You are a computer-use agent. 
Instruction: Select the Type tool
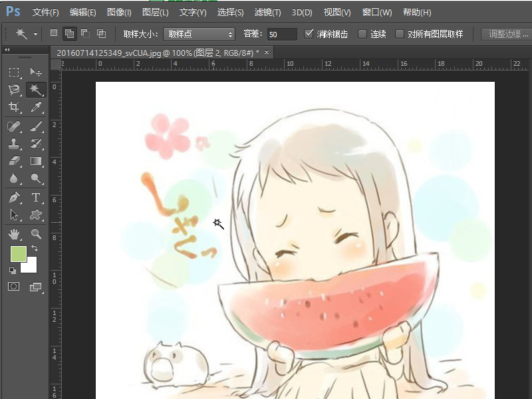[x=36, y=198]
